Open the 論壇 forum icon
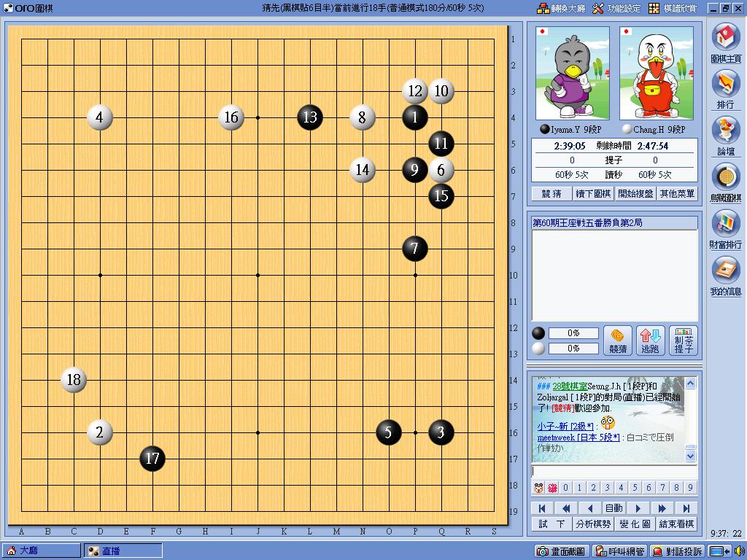747x560 pixels. point(726,136)
